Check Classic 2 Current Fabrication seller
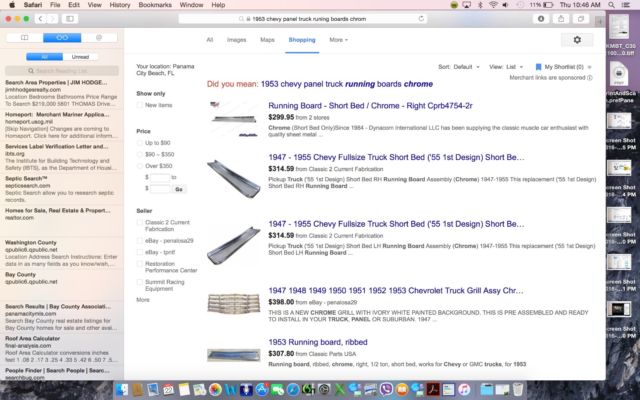 140,222
